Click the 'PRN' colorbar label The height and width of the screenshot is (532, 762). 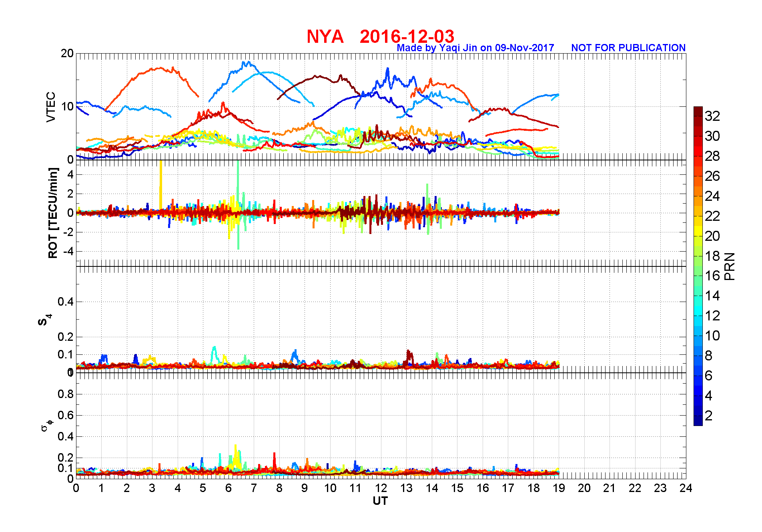(730, 266)
